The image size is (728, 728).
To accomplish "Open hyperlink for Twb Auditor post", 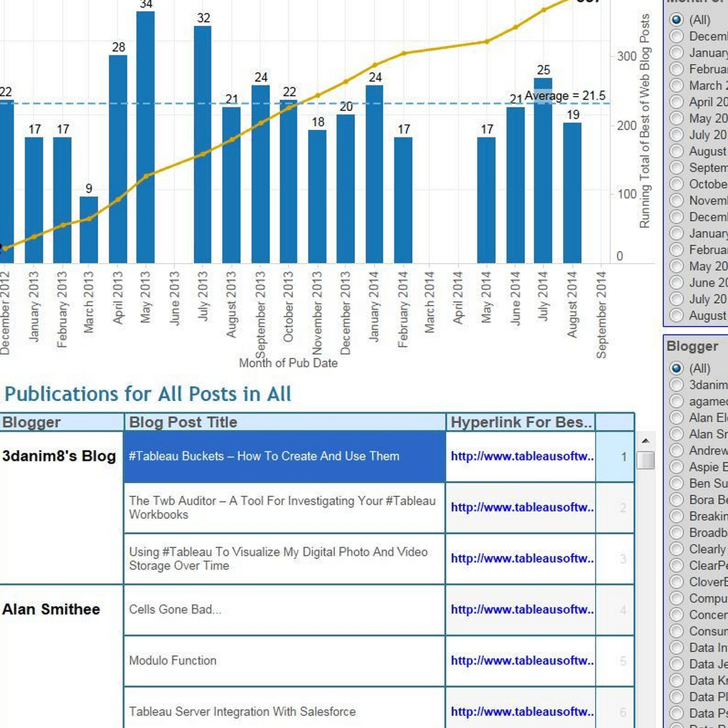I will (x=522, y=507).
